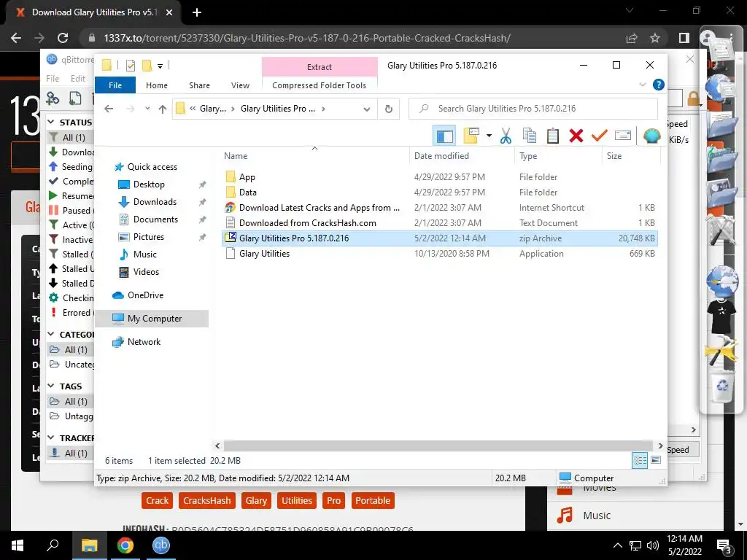
Task: Go back in File Explorer
Action: click(x=109, y=109)
